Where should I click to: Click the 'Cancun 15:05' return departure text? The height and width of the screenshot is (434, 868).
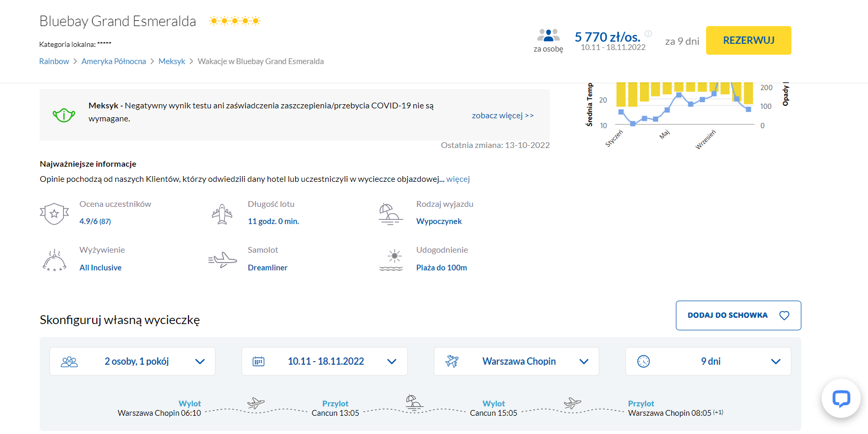tap(494, 413)
